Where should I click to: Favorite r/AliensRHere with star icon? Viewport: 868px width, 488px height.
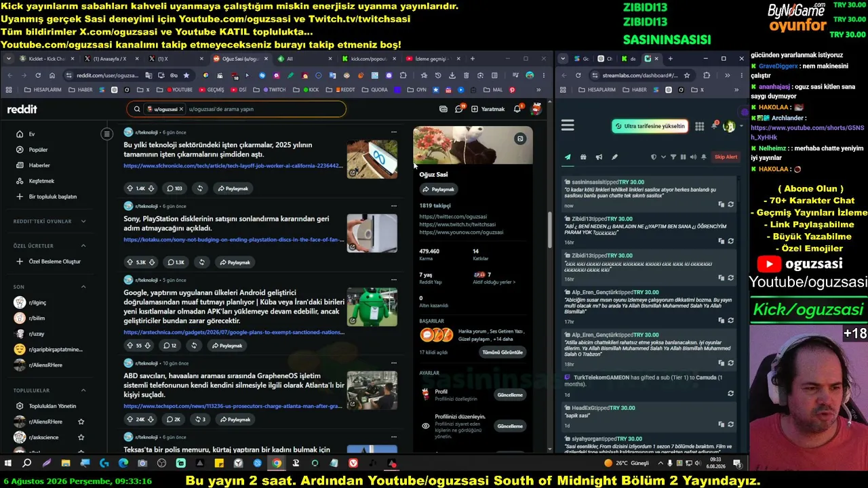(x=81, y=422)
